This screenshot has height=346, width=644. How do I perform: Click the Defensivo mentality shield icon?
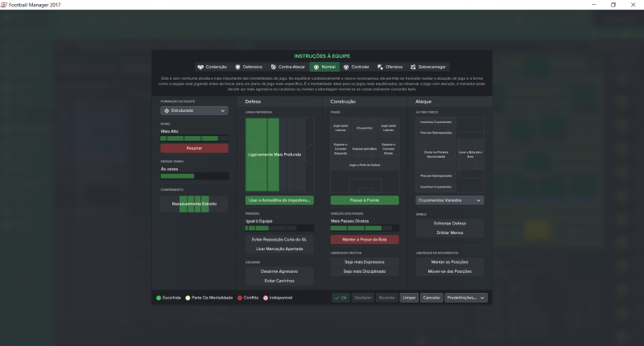(237, 67)
